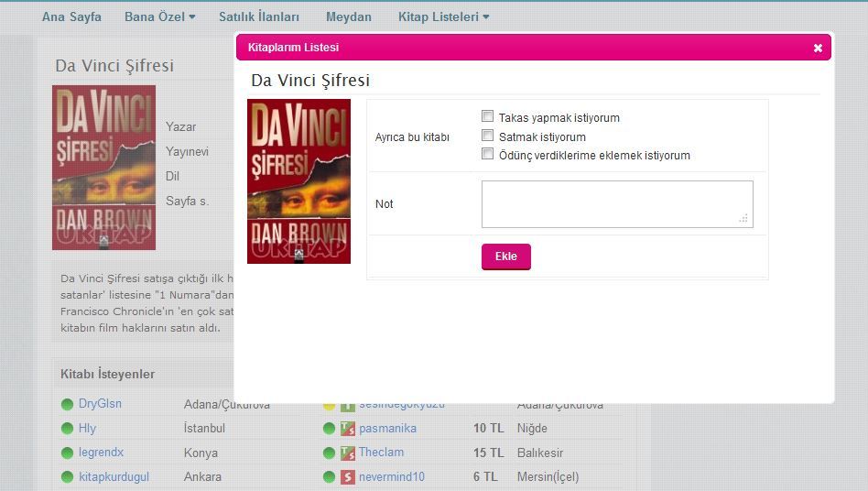868x491 pixels.
Task: Navigate to the Meydan page
Action: click(349, 16)
